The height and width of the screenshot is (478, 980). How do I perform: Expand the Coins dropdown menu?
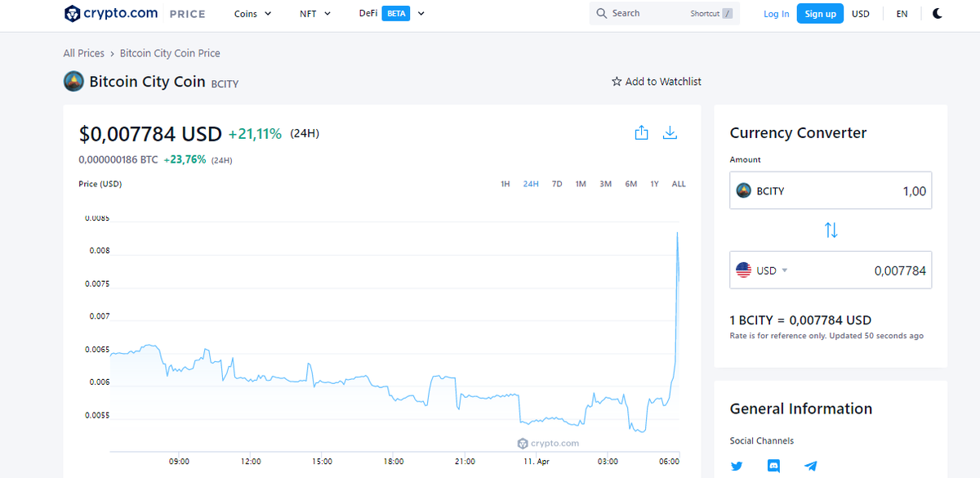pyautogui.click(x=253, y=14)
